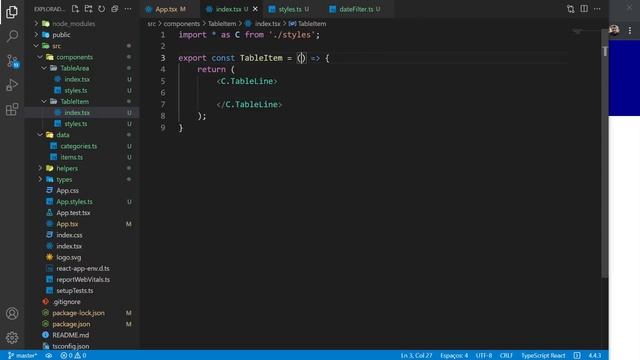Open editor more actions ellipsis
Viewport: 640px width, 360px height.
pos(597,9)
